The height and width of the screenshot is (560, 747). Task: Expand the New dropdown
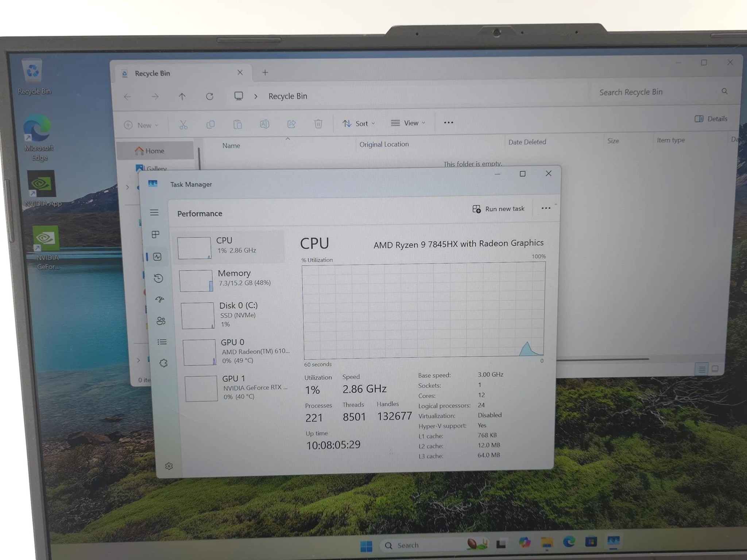click(x=141, y=125)
